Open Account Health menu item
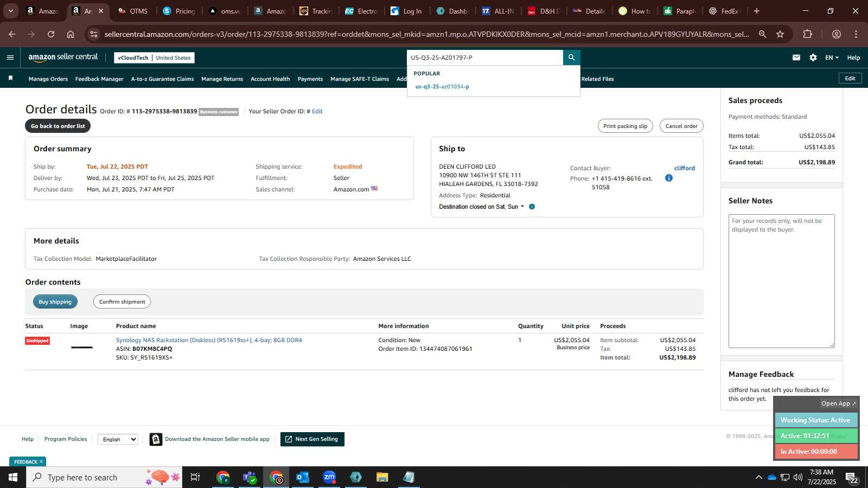Viewport: 868px width, 488px height. pyautogui.click(x=270, y=79)
